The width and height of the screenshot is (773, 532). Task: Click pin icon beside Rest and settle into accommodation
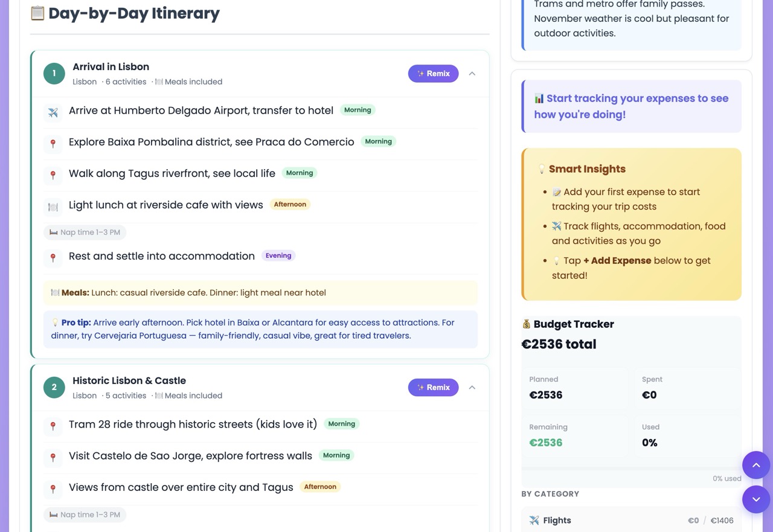point(53,258)
